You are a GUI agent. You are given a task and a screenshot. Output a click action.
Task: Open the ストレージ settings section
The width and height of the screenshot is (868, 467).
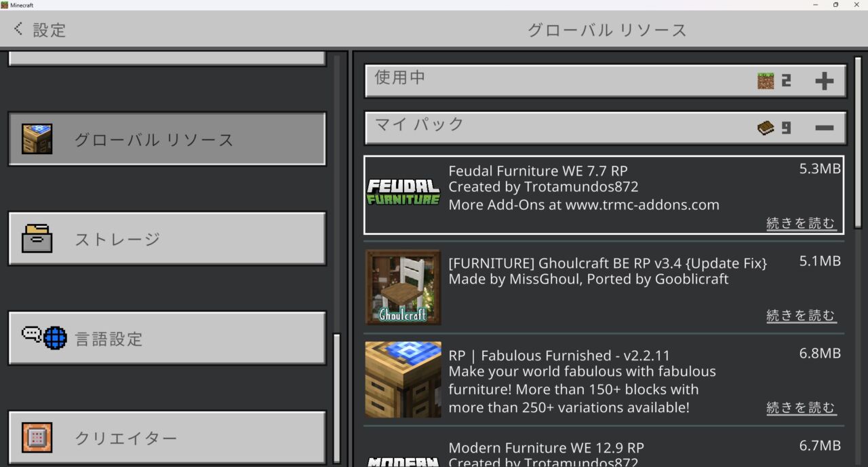click(x=167, y=239)
